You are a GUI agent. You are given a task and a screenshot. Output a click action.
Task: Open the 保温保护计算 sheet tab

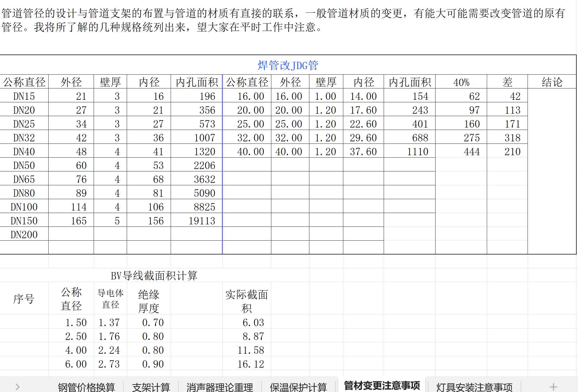298,387
